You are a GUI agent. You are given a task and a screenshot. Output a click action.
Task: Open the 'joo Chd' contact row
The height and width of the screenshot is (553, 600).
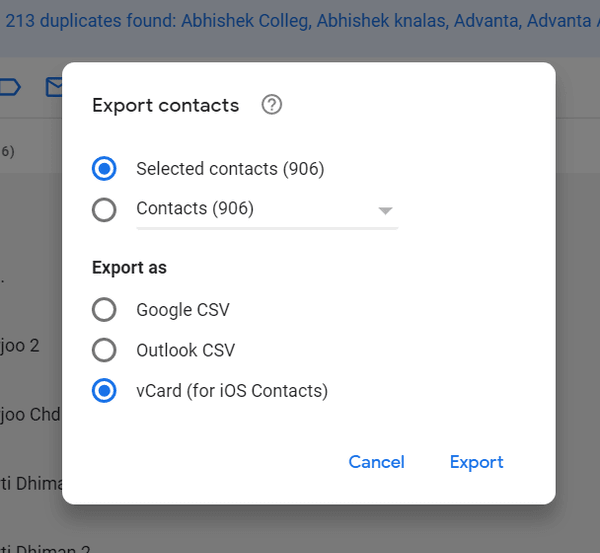click(x=30, y=414)
